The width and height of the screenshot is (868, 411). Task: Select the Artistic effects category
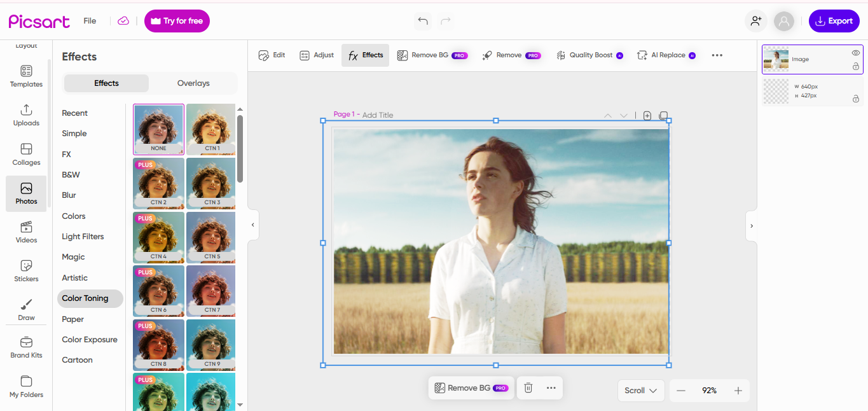75,278
